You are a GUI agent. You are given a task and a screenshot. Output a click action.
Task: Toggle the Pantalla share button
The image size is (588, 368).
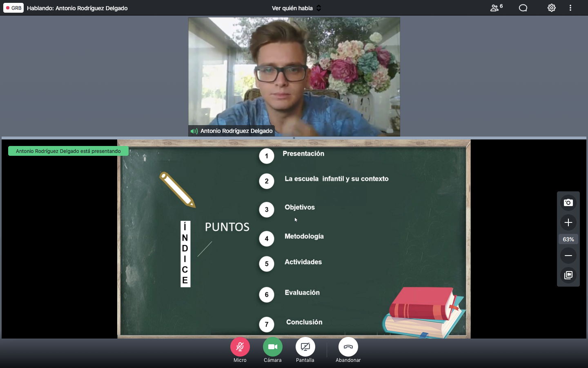point(305,347)
